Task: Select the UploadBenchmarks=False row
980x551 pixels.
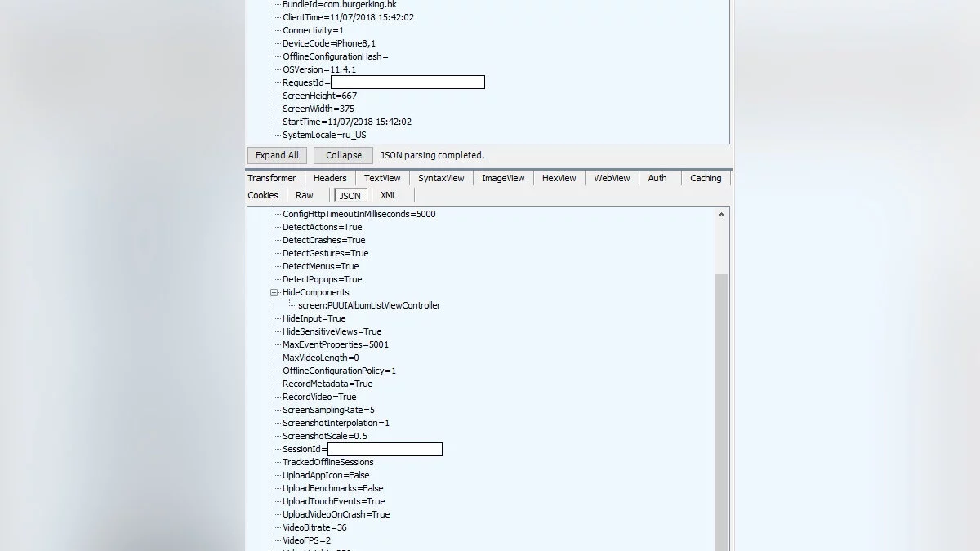Action: (332, 488)
